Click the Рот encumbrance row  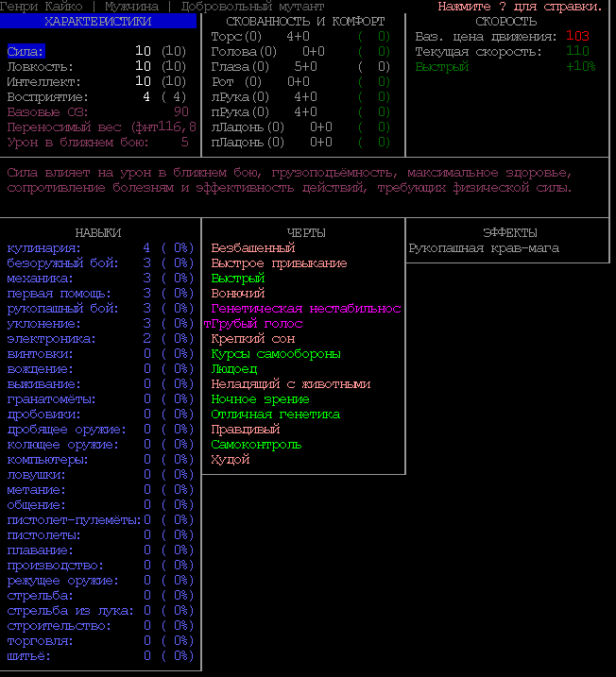[300, 81]
